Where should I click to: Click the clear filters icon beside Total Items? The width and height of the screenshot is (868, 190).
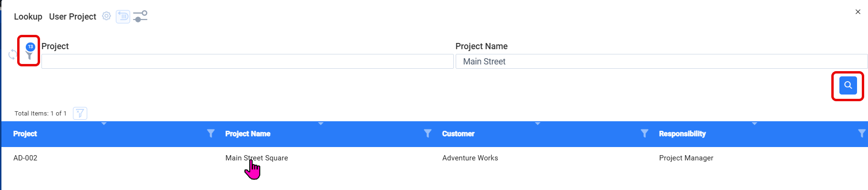point(80,113)
